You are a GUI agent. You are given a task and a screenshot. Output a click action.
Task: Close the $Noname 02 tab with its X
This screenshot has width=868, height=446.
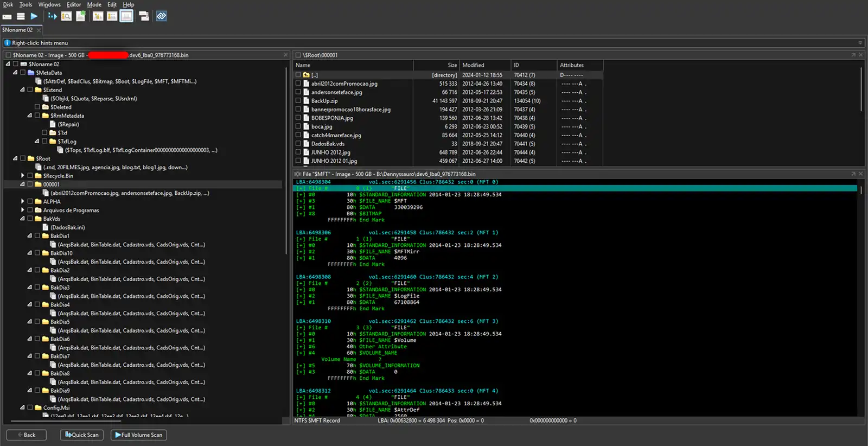[x=39, y=30]
